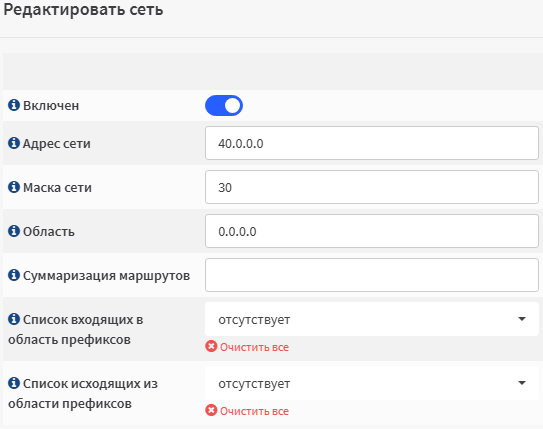Click empty Суммаризация маршрутов input
Viewport: 543px width, 429px height.
pos(372,275)
